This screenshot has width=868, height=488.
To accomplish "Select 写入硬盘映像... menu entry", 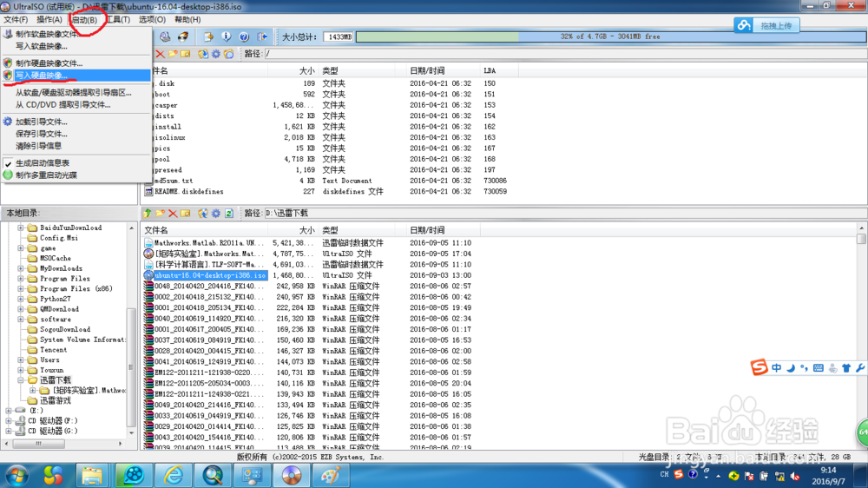I will click(x=76, y=76).
